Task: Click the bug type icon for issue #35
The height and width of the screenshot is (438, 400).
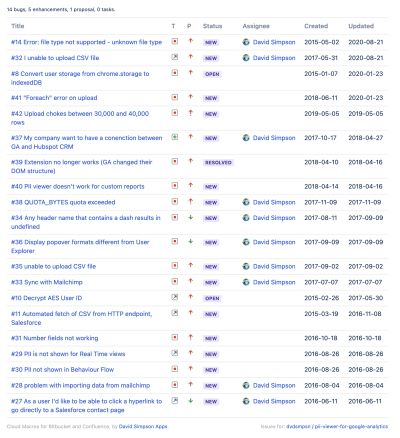Action: coord(175,266)
